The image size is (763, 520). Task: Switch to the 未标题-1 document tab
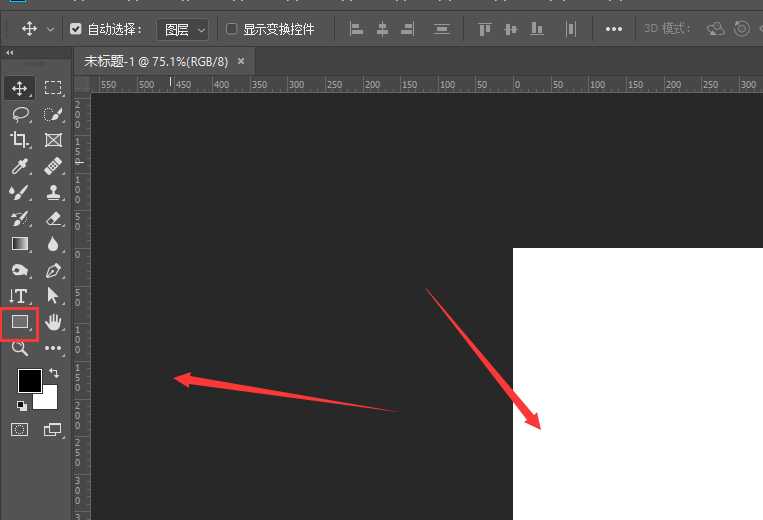pyautogui.click(x=156, y=61)
